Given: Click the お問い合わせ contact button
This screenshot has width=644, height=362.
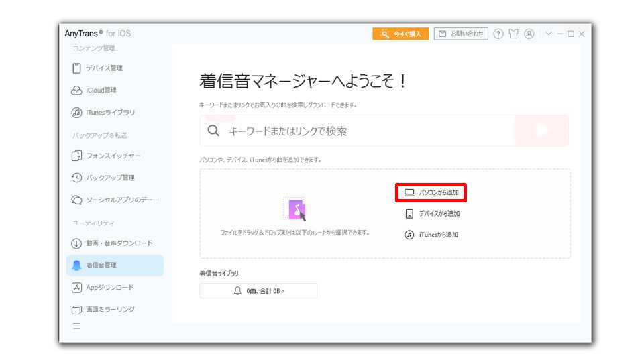Looking at the screenshot, I should coord(461,34).
